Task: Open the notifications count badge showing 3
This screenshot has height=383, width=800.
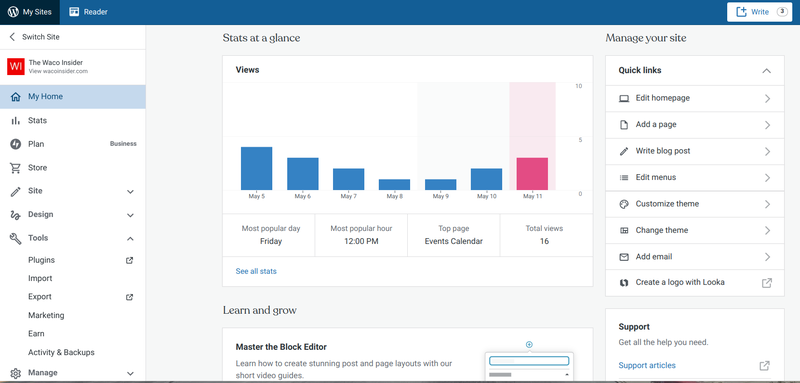Action: [x=782, y=12]
